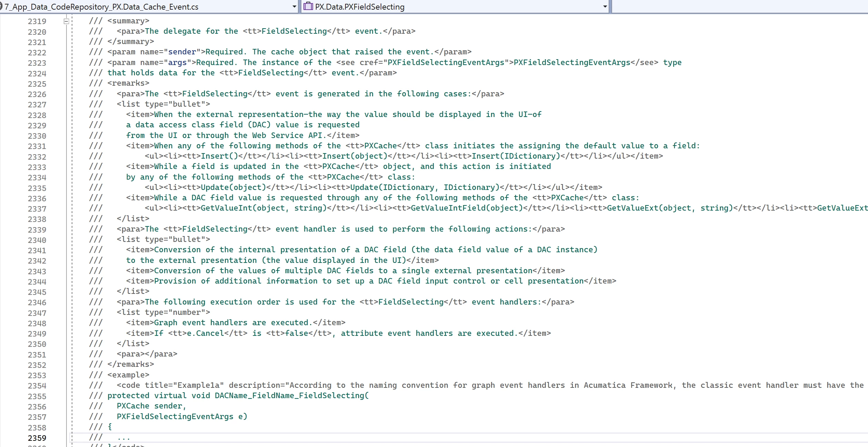The image size is (868, 447).
Task: Open the file navigation dropdown arrow
Action: pos(294,7)
